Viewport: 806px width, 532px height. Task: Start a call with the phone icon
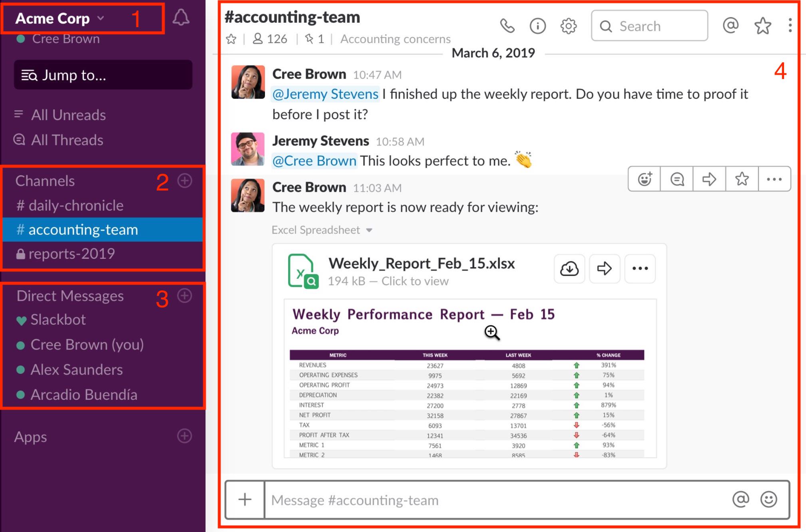[507, 26]
